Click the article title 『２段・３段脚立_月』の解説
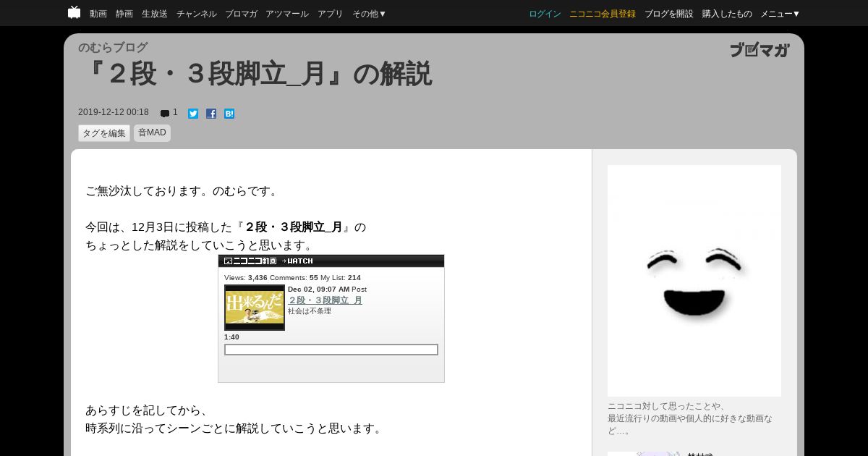The height and width of the screenshot is (456, 868). coord(257,74)
